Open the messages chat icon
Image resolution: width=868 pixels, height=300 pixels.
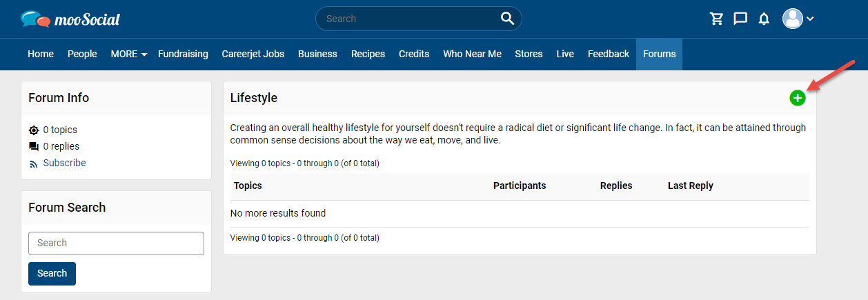pyautogui.click(x=740, y=19)
